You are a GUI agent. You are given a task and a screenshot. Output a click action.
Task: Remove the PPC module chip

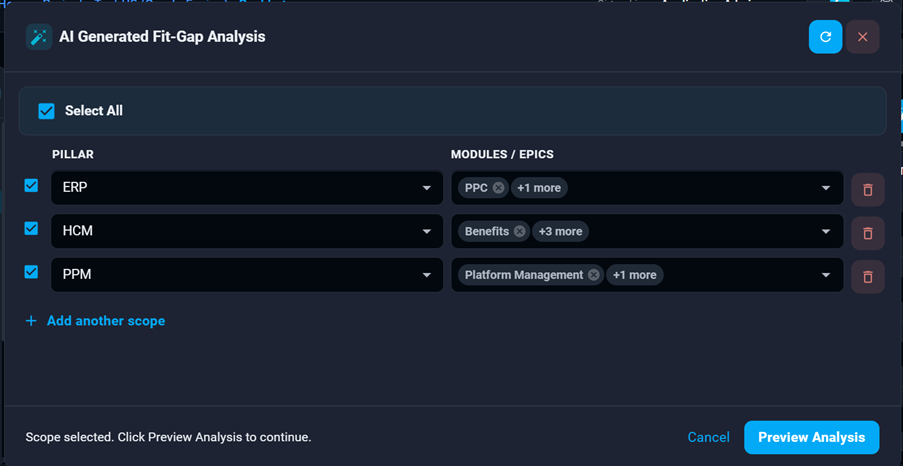click(x=499, y=188)
